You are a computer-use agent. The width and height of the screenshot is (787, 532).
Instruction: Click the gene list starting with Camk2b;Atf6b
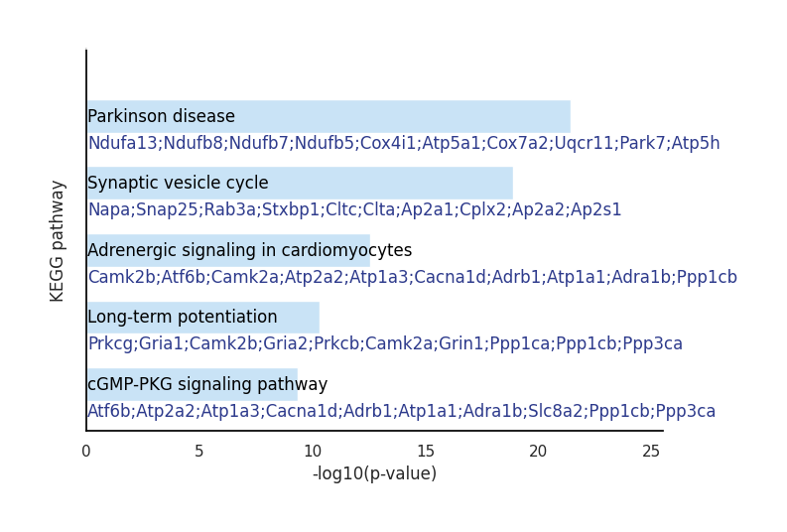point(413,277)
